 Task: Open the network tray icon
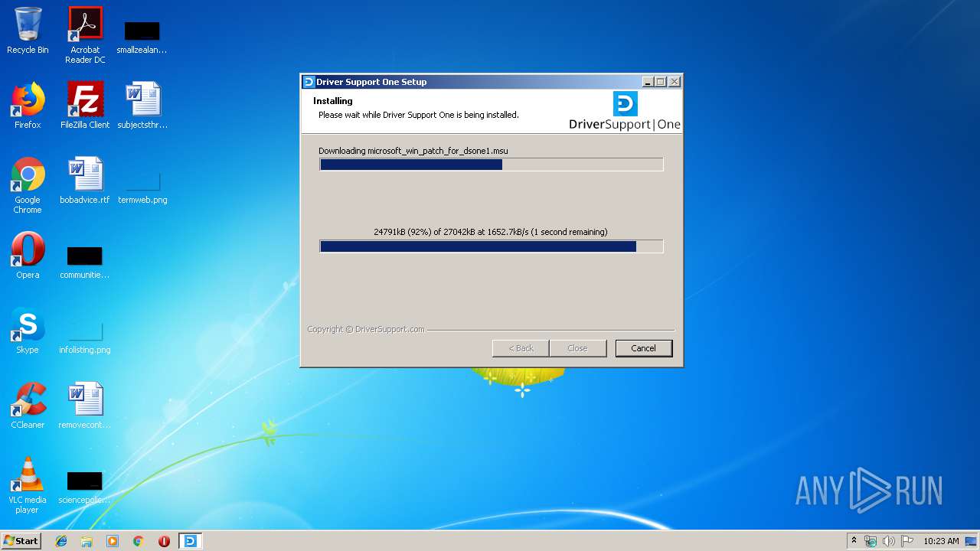pos(871,541)
